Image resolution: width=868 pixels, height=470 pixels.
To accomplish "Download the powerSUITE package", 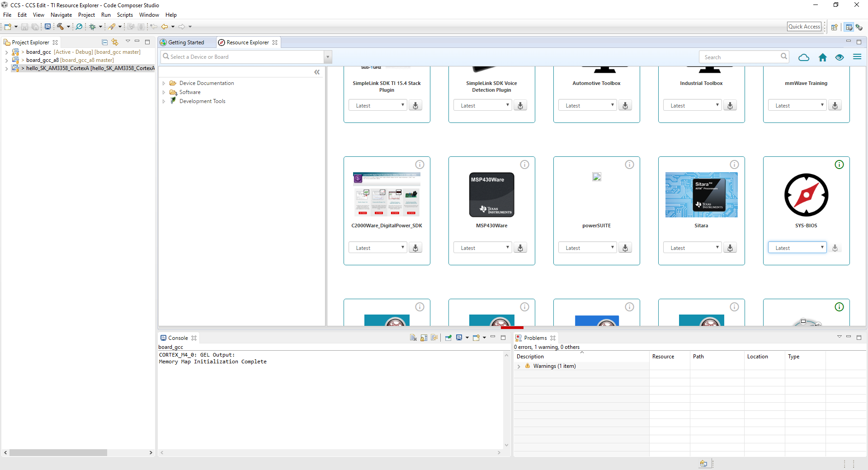I will tap(625, 248).
